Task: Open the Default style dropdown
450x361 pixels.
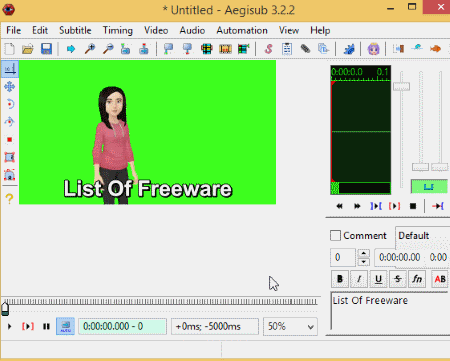Action: click(423, 236)
